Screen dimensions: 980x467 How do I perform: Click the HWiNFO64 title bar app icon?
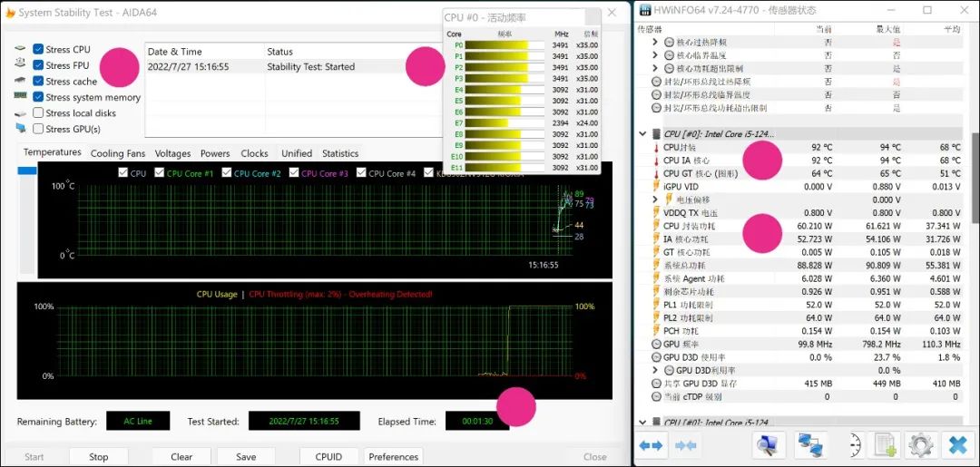coord(643,10)
